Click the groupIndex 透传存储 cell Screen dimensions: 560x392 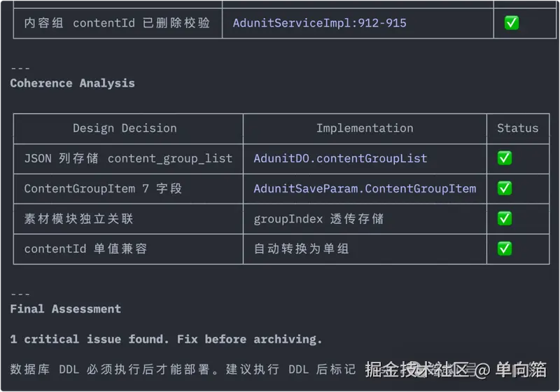[318, 218]
